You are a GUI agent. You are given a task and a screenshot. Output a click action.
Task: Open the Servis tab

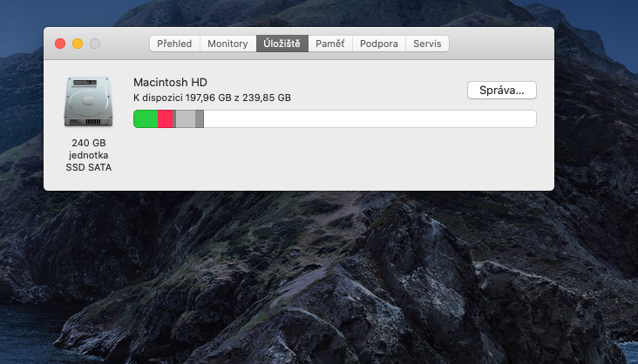pos(427,44)
